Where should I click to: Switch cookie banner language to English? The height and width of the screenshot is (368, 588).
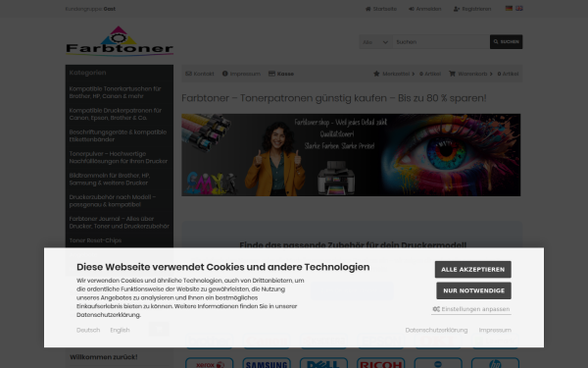tap(120, 330)
